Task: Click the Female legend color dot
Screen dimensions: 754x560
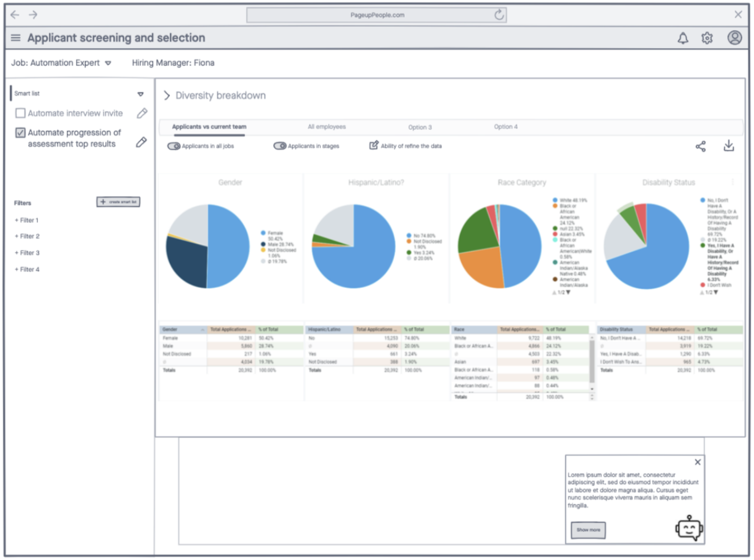Action: (263, 233)
